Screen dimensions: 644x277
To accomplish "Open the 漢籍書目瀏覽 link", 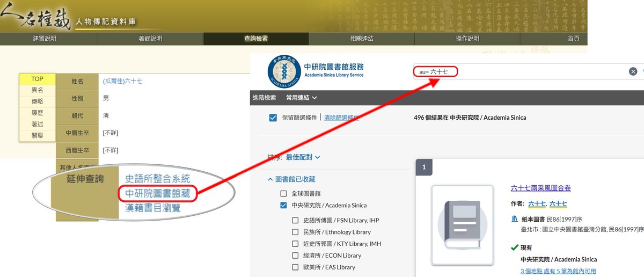I will 152,208.
